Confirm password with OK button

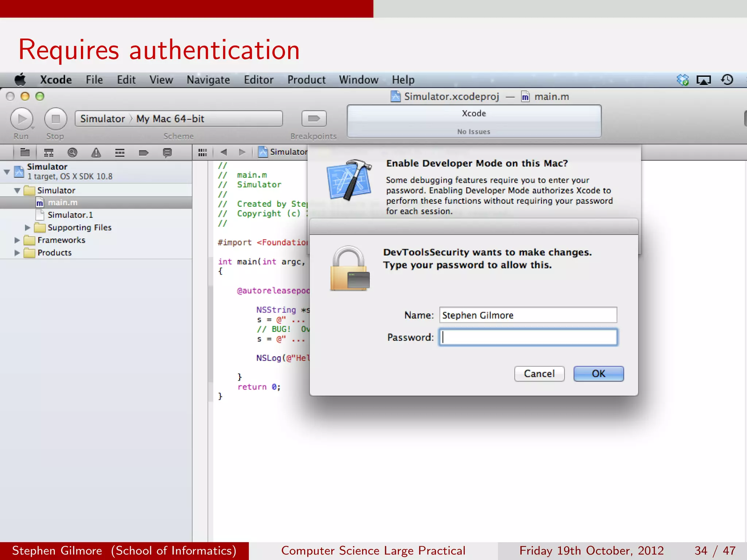pyautogui.click(x=599, y=374)
